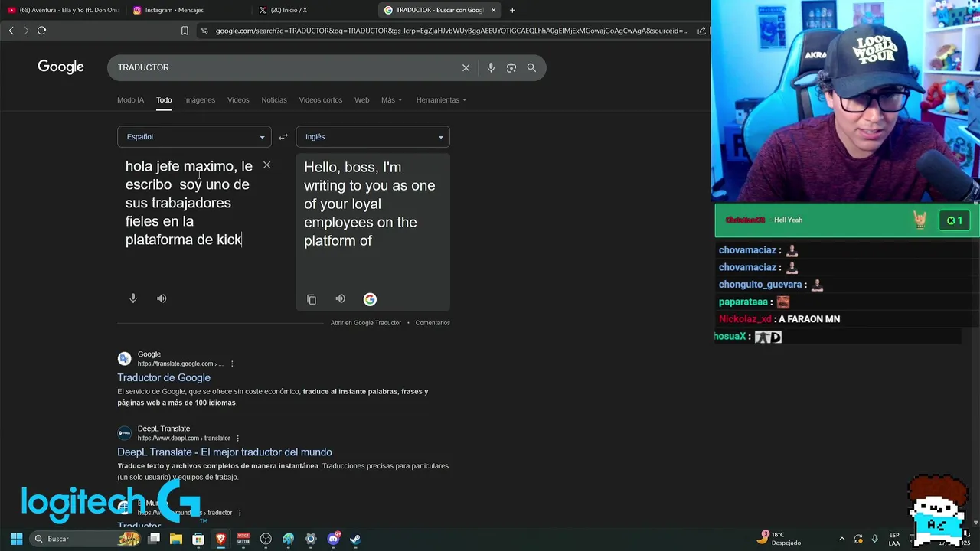Screen dimensions: 980x551
Task: Open the settings gear app on taskbar
Action: [311, 539]
